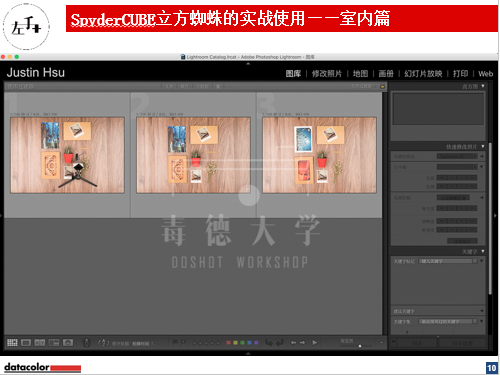
Task: Open the Library (图库) module
Action: [293, 74]
